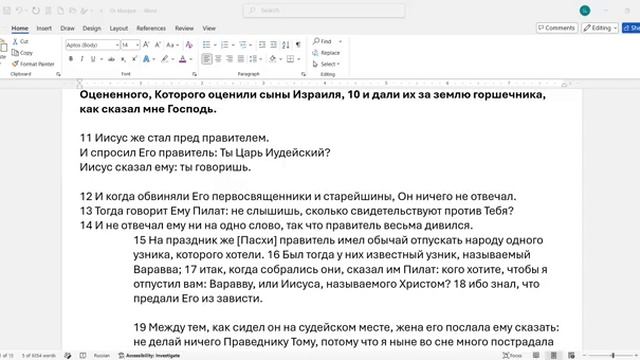
Task: Open Clipboard pane launcher
Action: (58, 74)
